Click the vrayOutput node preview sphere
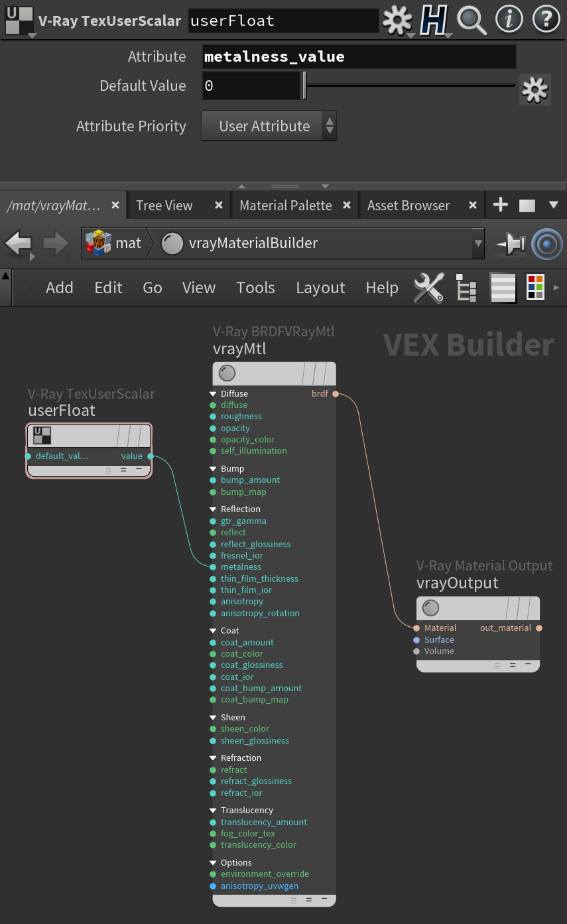The image size is (567, 924). click(x=431, y=608)
